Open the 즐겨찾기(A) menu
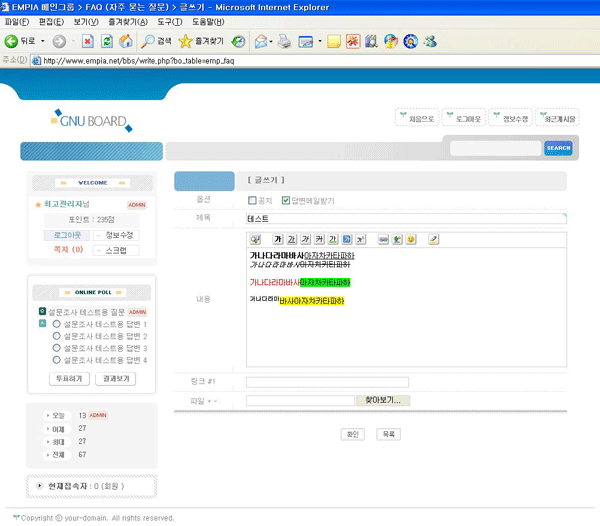Screen dimensions: 600x526 126,21
